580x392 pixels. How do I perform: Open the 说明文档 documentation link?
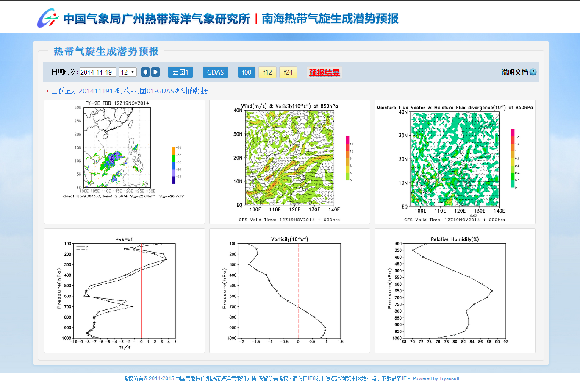(x=514, y=72)
